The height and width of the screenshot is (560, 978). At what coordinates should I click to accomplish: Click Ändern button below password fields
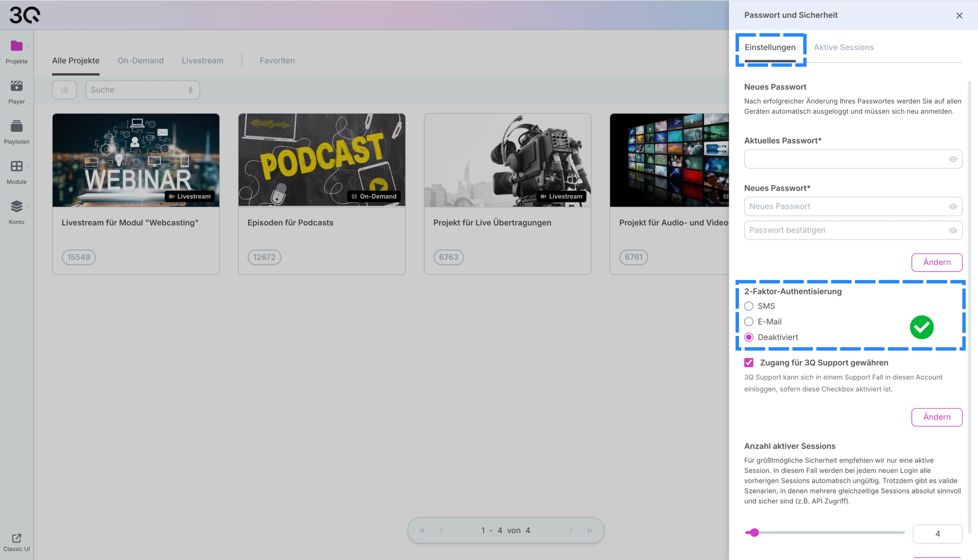936,262
